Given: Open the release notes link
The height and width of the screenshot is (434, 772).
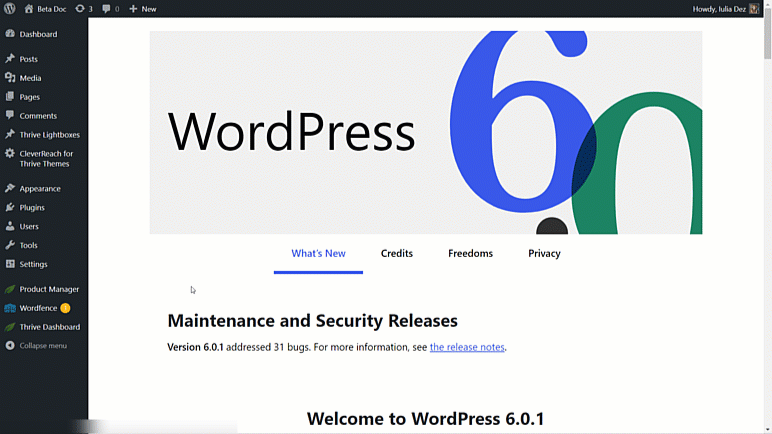Looking at the screenshot, I should coord(467,347).
